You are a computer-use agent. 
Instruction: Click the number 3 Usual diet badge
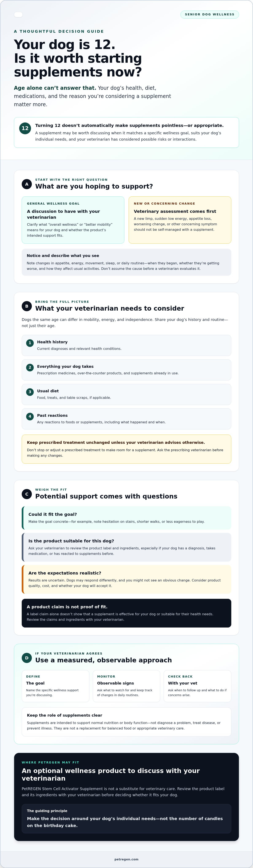click(30, 392)
